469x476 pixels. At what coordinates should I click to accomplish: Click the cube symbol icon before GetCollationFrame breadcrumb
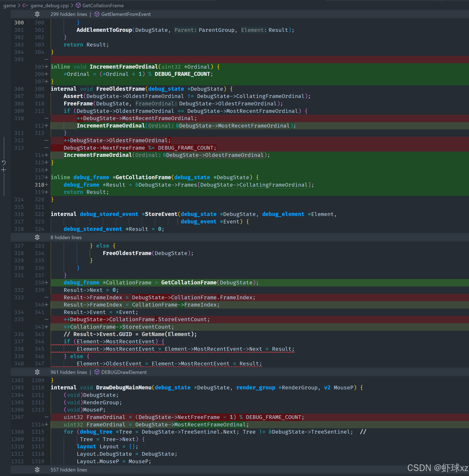click(78, 5)
